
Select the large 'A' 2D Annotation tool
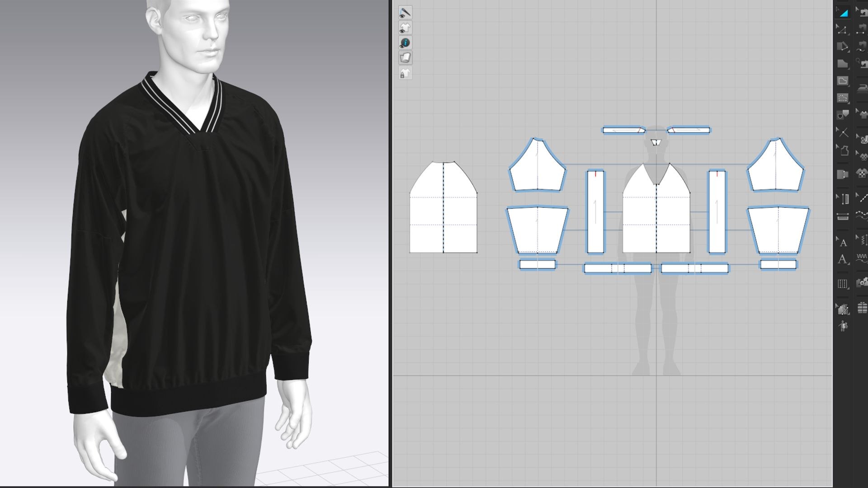tap(843, 259)
